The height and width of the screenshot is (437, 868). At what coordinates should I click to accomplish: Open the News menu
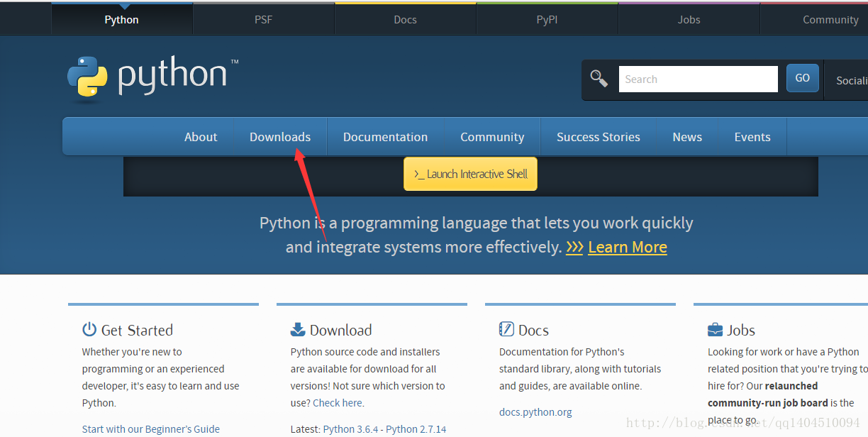[687, 137]
